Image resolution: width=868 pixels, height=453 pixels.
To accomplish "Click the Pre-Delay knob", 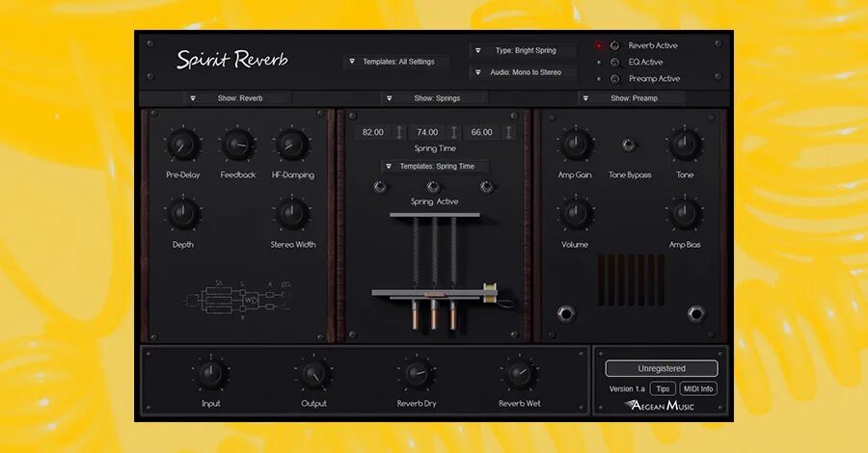I will point(182,146).
